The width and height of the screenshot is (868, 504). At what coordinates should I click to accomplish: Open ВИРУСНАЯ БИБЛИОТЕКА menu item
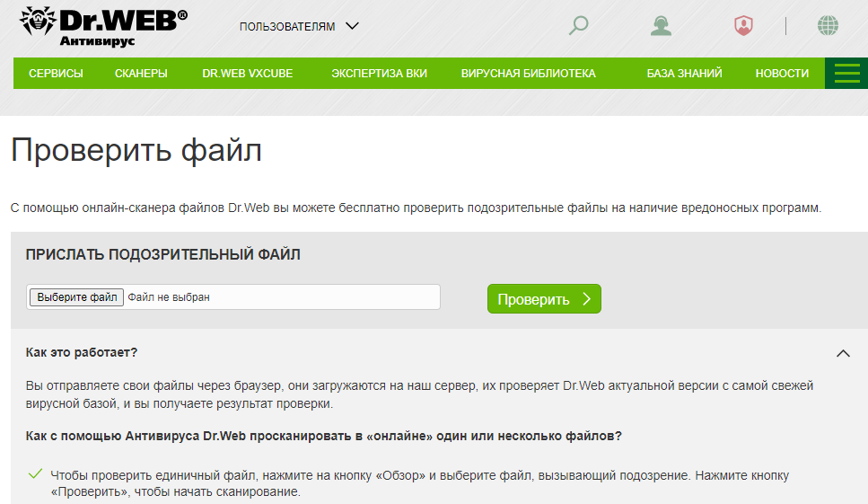tap(529, 73)
